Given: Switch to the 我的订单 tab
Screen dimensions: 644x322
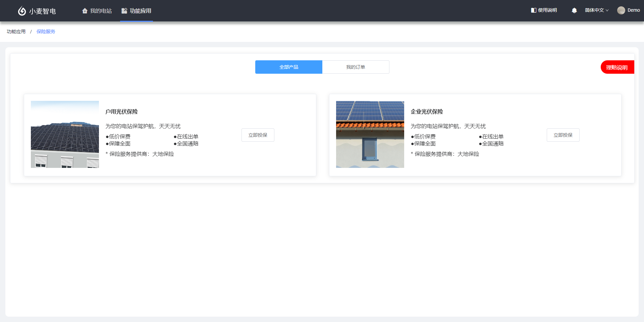Looking at the screenshot, I should coord(356,67).
